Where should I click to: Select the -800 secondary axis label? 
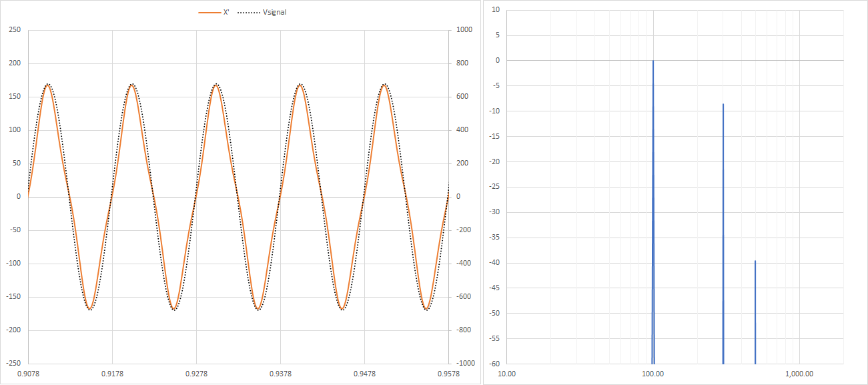(x=464, y=330)
